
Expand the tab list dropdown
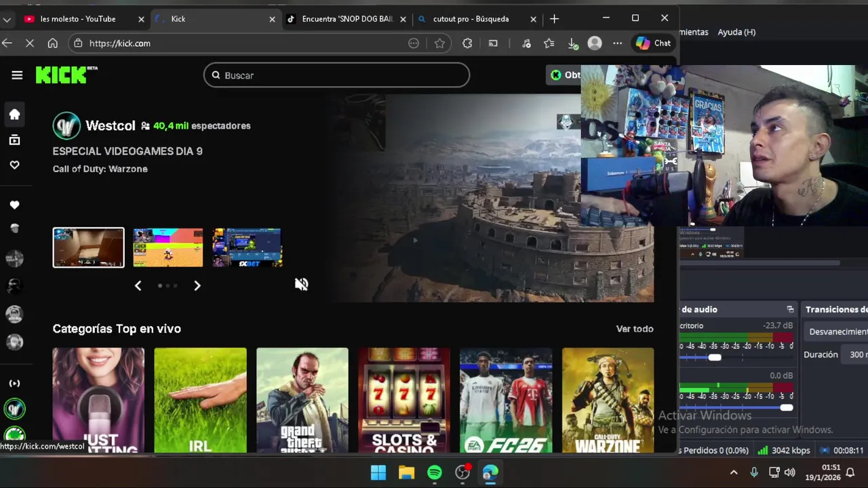[7, 19]
